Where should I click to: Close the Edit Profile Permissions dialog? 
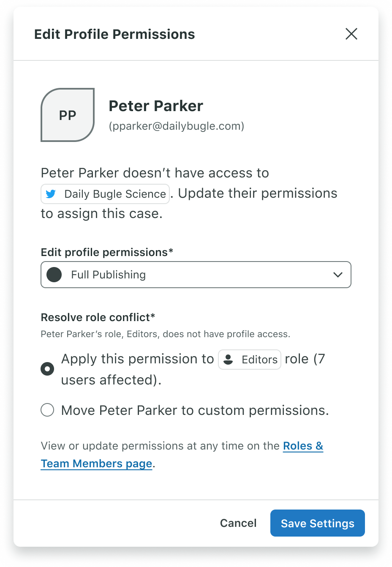(x=351, y=34)
